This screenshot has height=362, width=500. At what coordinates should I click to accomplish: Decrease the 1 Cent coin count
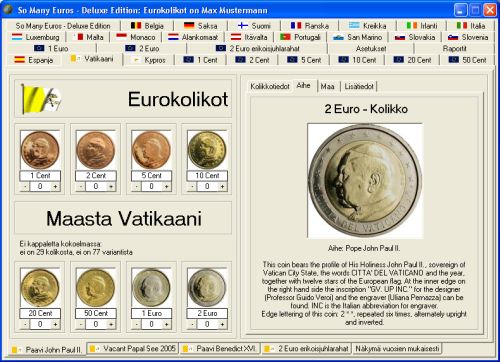pos(25,187)
